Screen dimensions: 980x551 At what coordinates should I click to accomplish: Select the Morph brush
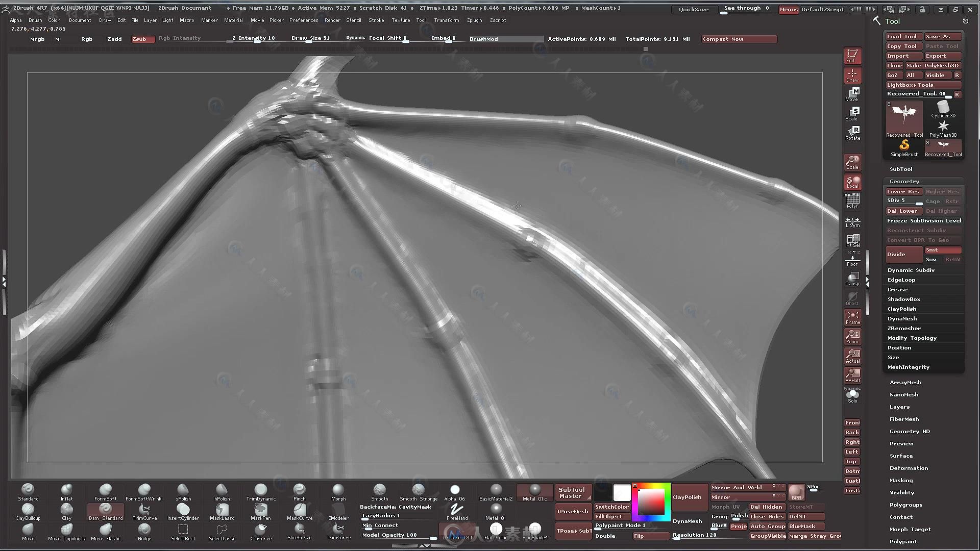click(x=338, y=492)
